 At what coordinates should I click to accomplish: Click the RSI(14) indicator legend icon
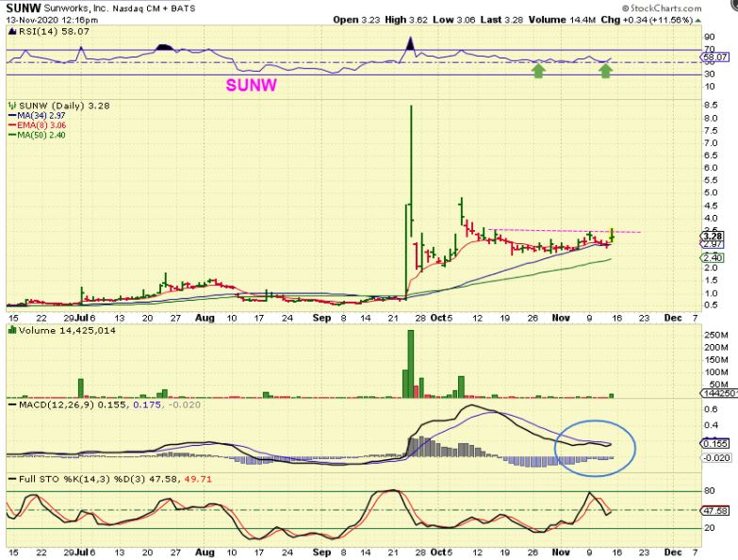click(12, 31)
